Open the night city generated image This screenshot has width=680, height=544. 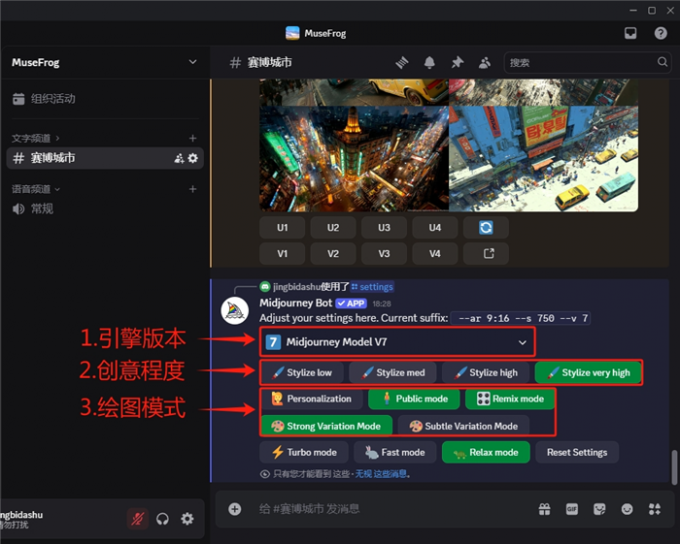354,158
